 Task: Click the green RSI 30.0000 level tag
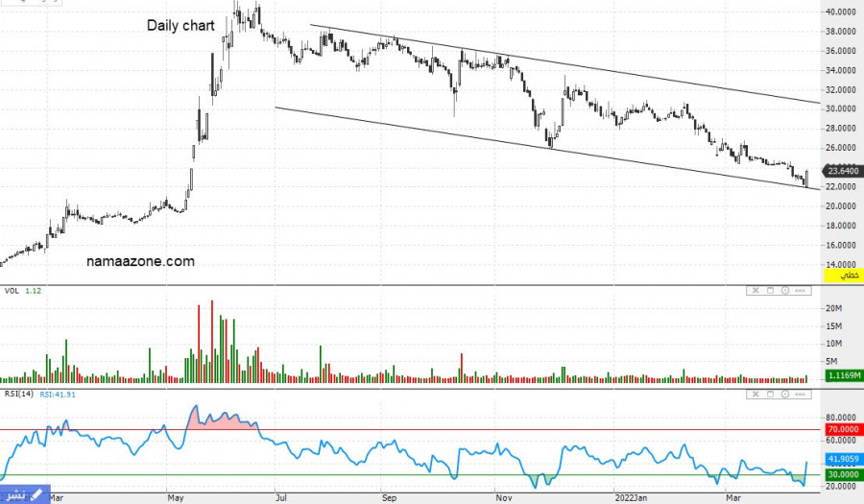(x=842, y=474)
